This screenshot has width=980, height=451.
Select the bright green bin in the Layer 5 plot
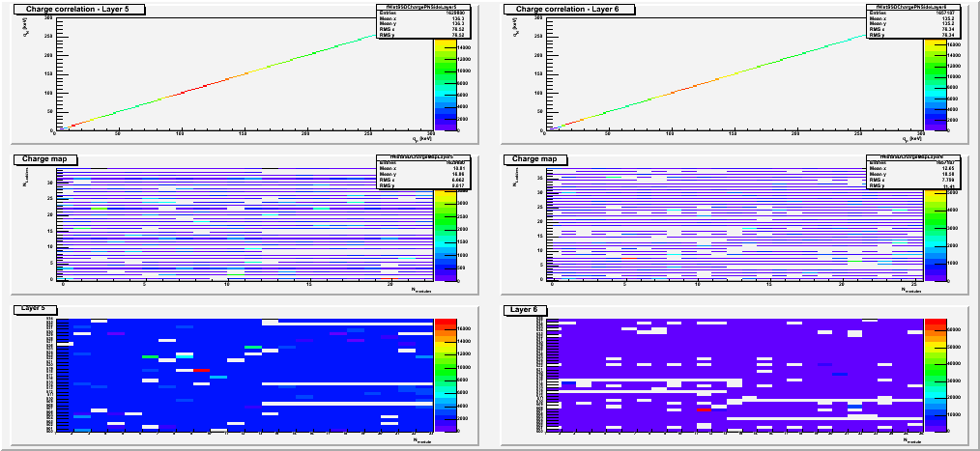point(150,356)
